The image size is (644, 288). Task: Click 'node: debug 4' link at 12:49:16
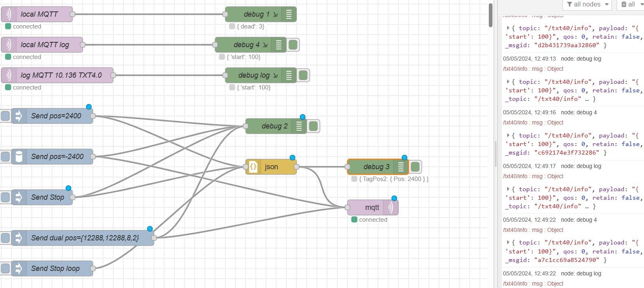point(579,112)
